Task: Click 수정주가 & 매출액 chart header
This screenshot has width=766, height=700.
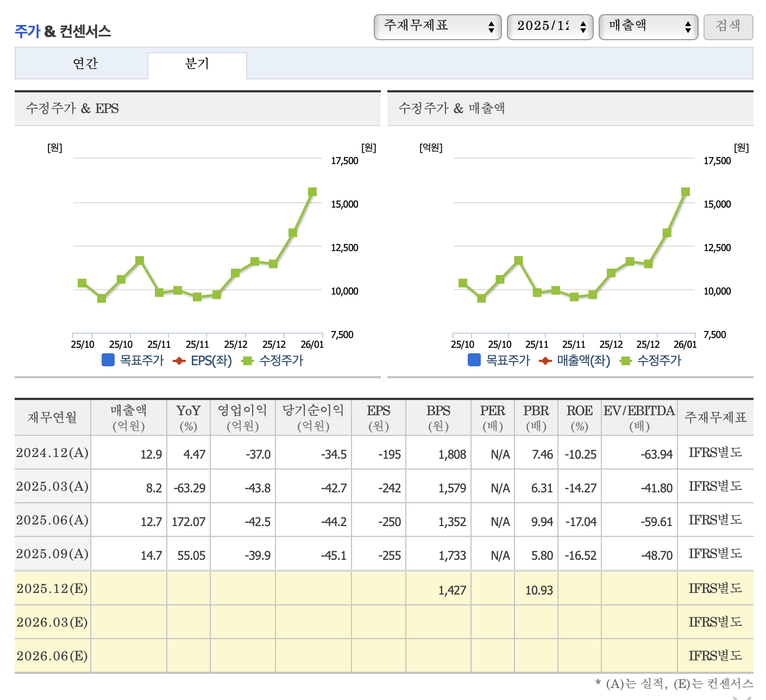Action: (570, 109)
